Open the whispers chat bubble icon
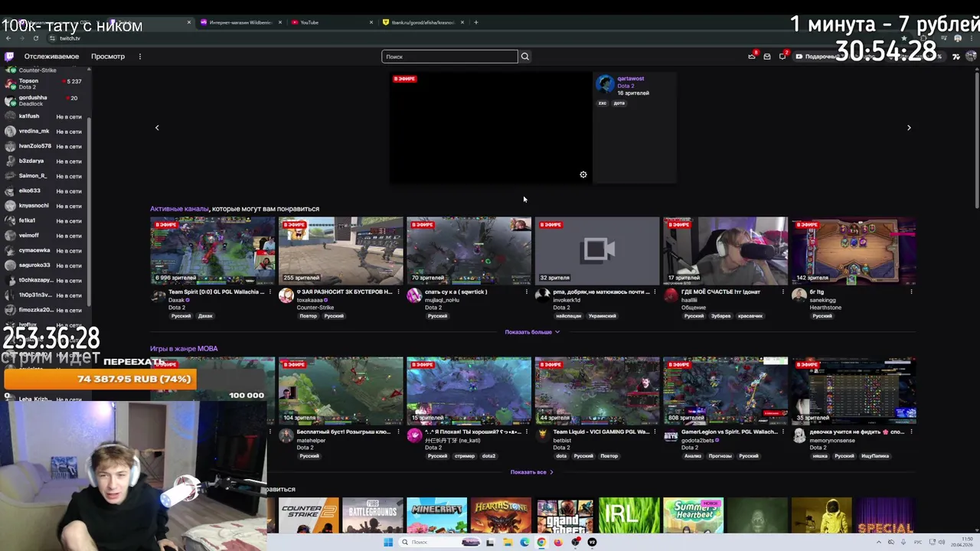Viewport: 980px width, 551px height. tap(782, 57)
